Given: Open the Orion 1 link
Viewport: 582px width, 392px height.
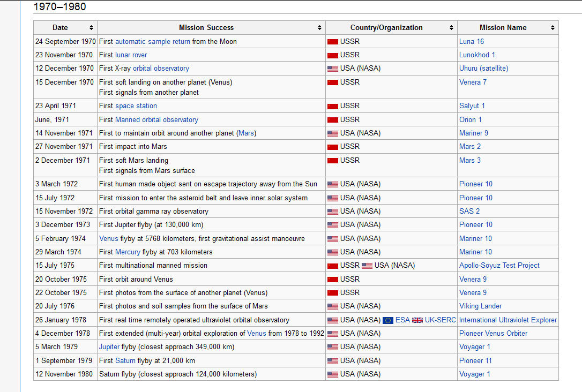Looking at the screenshot, I should [x=471, y=120].
